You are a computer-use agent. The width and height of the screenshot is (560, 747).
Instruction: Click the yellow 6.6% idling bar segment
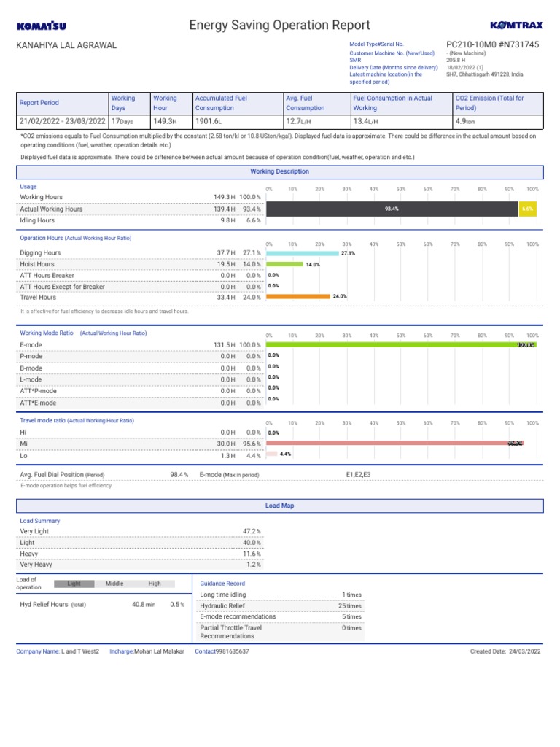pyautogui.click(x=528, y=209)
